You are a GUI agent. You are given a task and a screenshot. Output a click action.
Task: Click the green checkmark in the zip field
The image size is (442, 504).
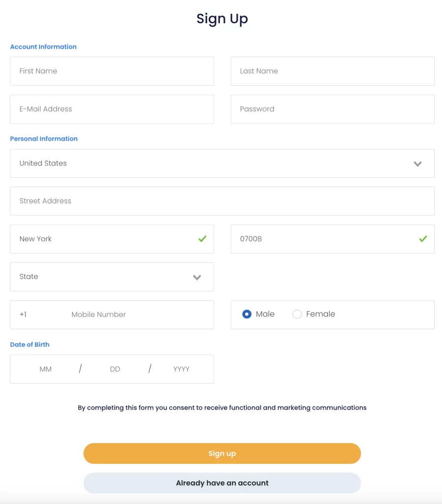[423, 239]
